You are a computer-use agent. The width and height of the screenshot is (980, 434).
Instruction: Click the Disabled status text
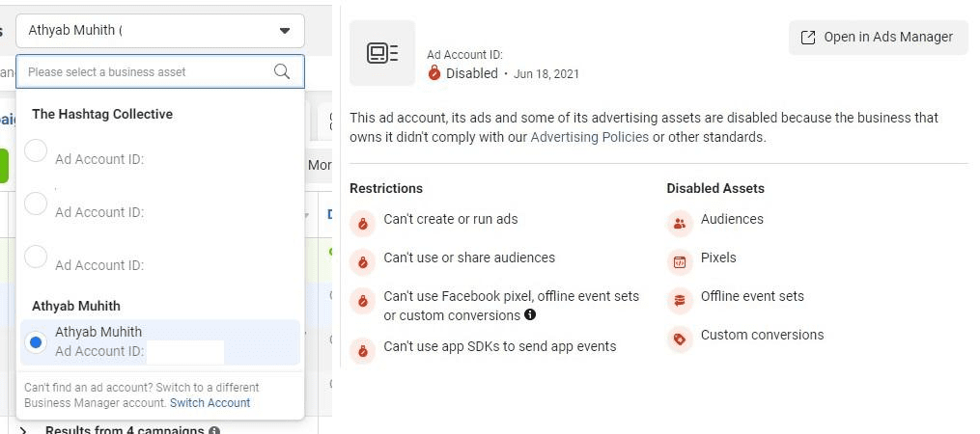[x=472, y=73]
